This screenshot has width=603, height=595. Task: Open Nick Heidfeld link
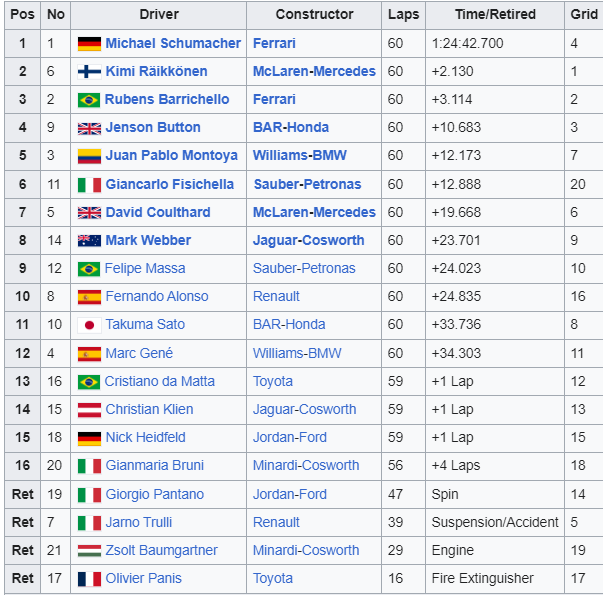coord(145,438)
